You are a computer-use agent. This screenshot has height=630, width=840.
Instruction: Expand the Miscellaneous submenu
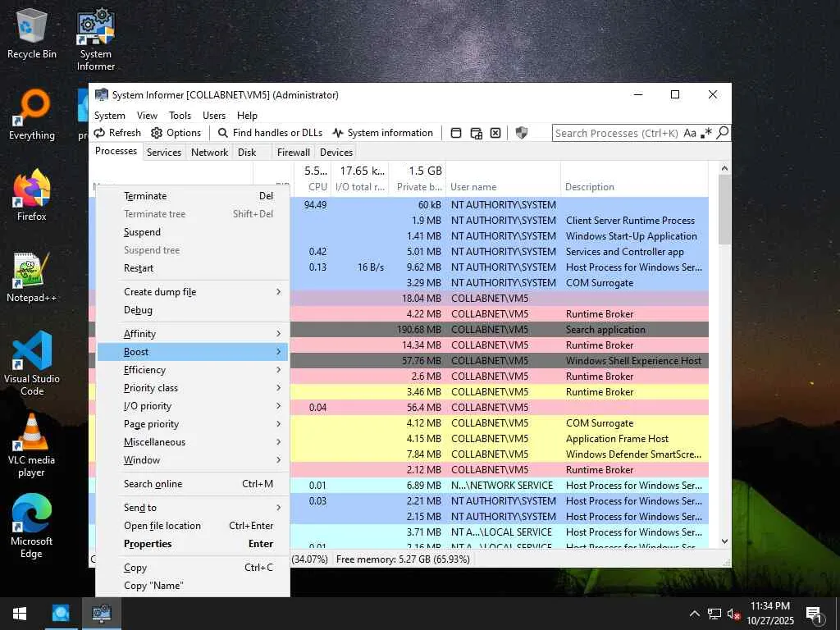click(x=193, y=442)
